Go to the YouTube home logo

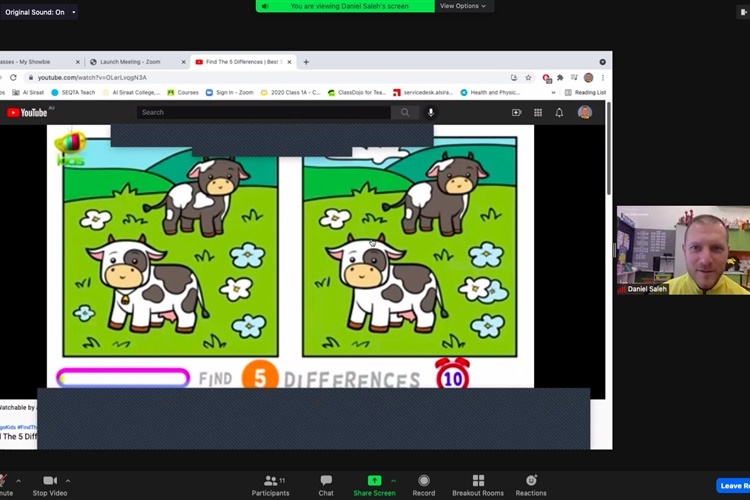point(27,112)
